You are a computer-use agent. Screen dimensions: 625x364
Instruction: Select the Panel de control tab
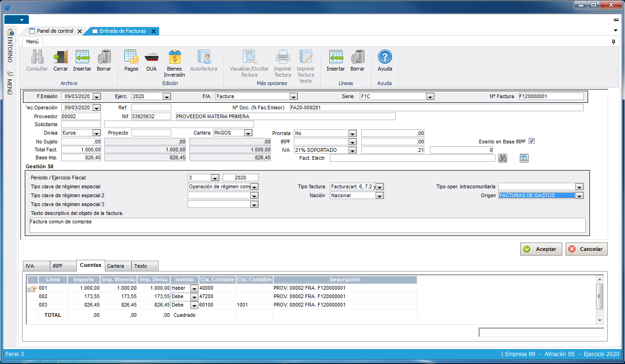[55, 31]
